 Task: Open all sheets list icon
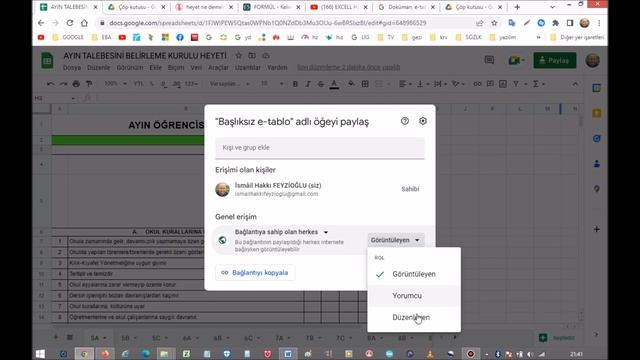(70, 338)
